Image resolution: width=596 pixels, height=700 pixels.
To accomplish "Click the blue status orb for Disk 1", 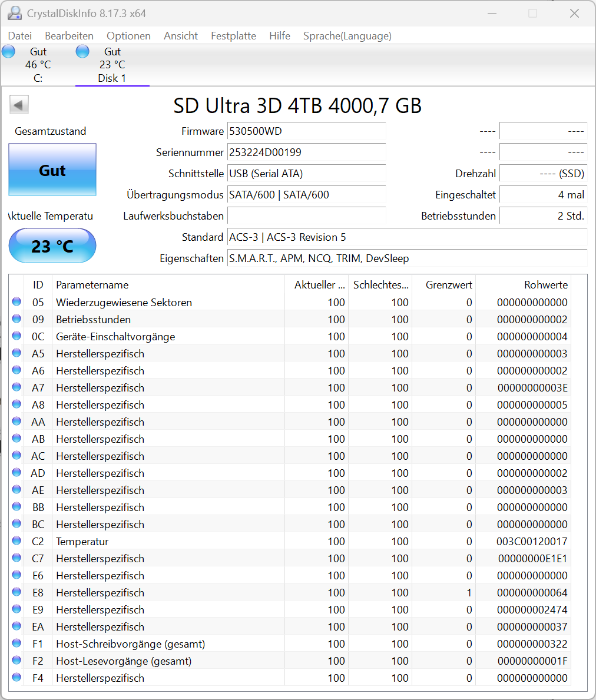I will click(x=82, y=52).
